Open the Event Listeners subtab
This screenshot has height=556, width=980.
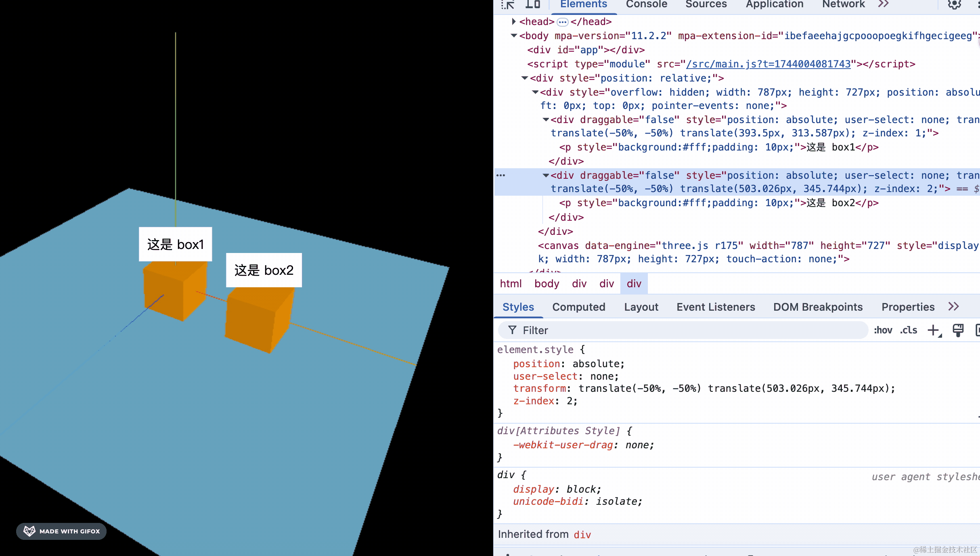(x=716, y=307)
